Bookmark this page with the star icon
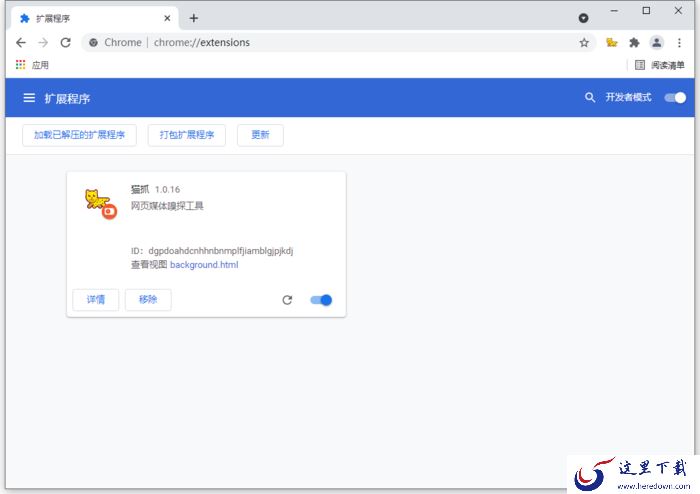700x494 pixels. [x=584, y=42]
